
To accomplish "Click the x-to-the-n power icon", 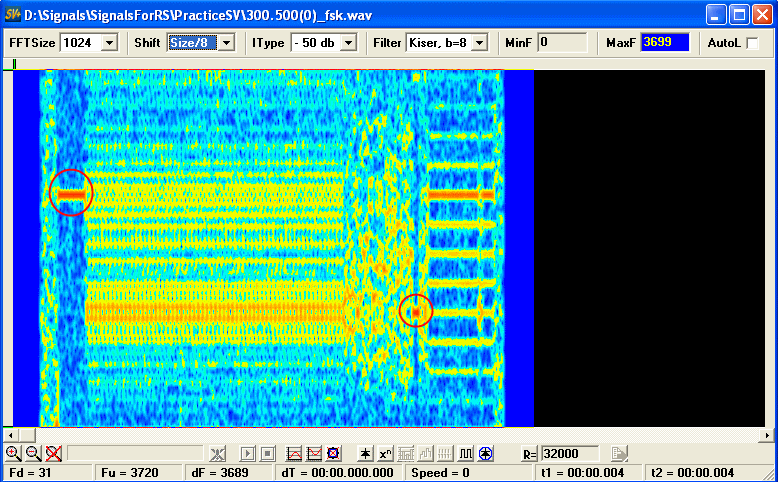I will point(386,453).
